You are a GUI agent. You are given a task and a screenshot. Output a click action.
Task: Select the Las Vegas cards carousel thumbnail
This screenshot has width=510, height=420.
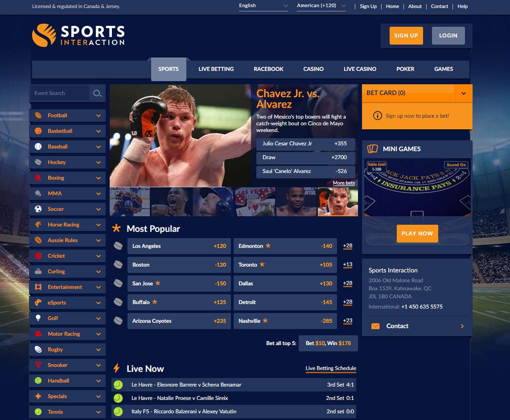click(x=255, y=202)
